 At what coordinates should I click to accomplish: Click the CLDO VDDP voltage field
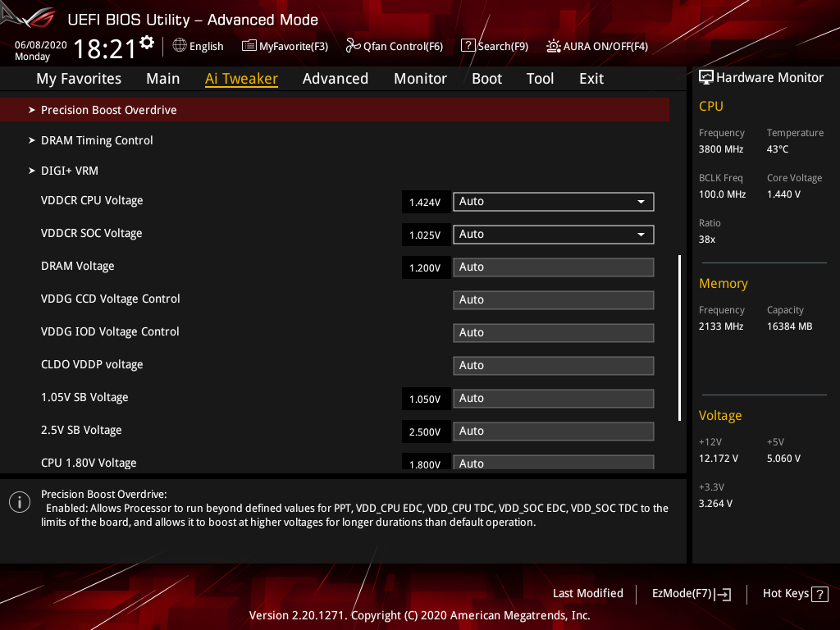tap(554, 366)
